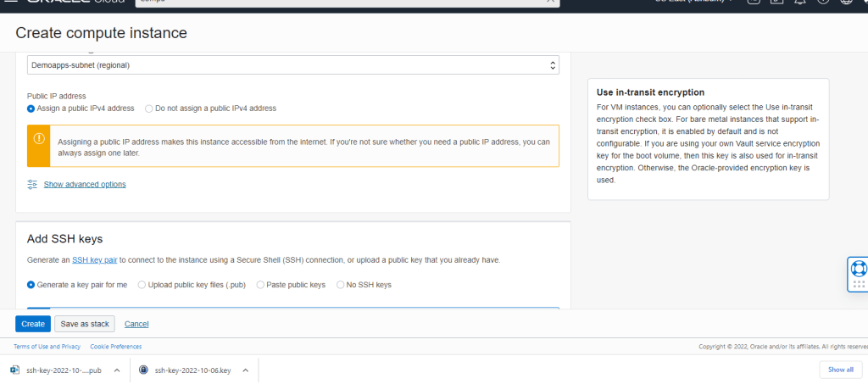Click Save as stack

pos(85,324)
